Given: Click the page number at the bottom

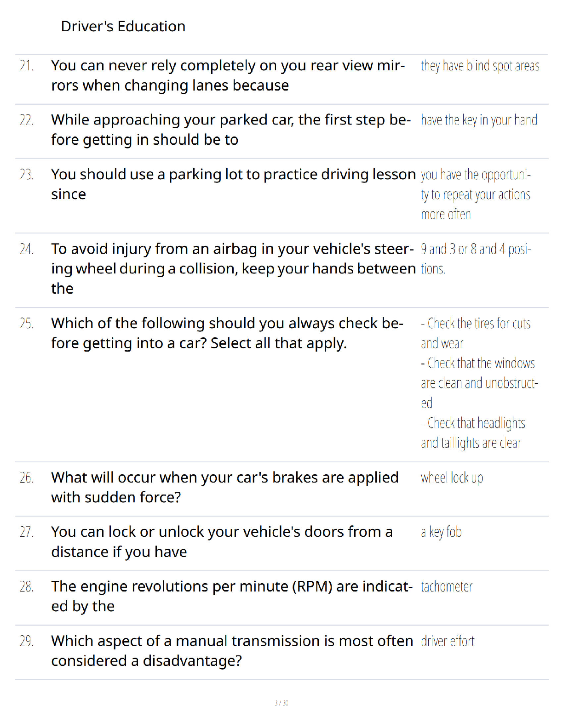Looking at the screenshot, I should (x=281, y=703).
